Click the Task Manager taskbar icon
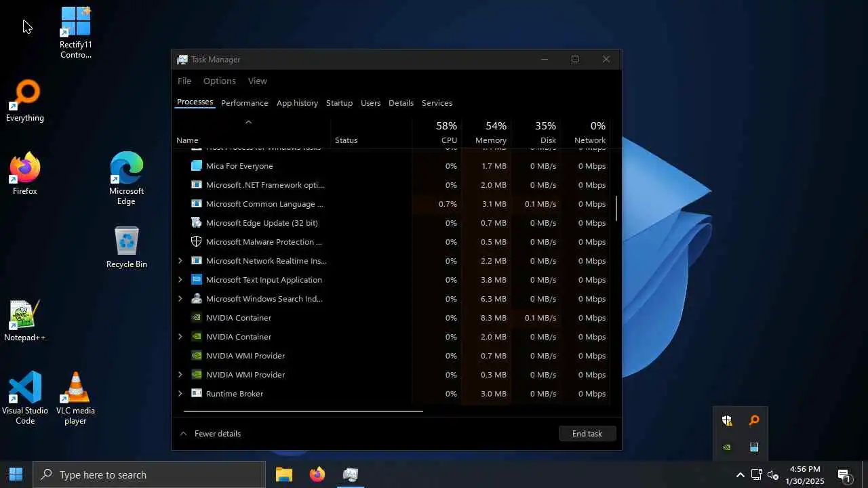Viewport: 868px width, 488px height. tap(351, 474)
